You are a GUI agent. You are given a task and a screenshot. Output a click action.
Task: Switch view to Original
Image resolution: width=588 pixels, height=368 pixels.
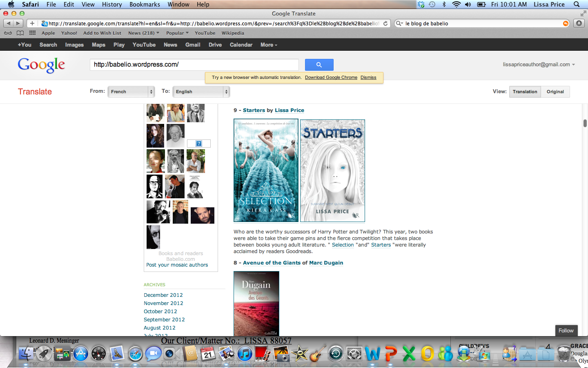click(555, 92)
